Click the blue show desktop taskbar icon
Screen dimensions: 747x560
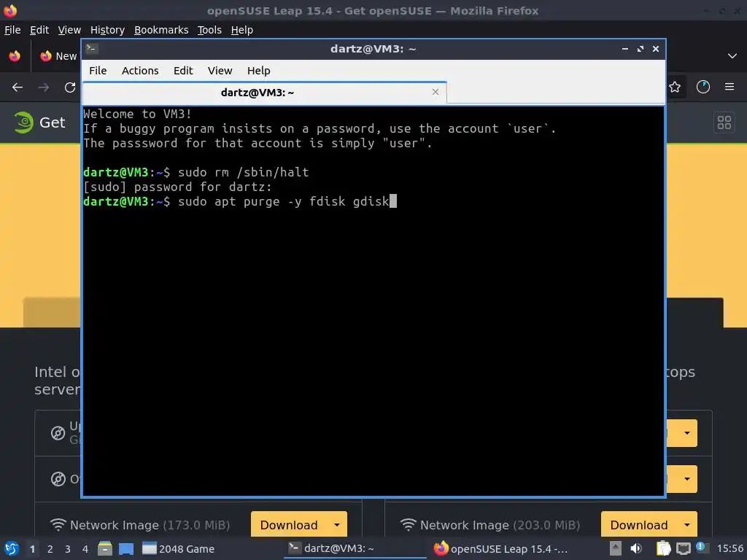[126, 548]
